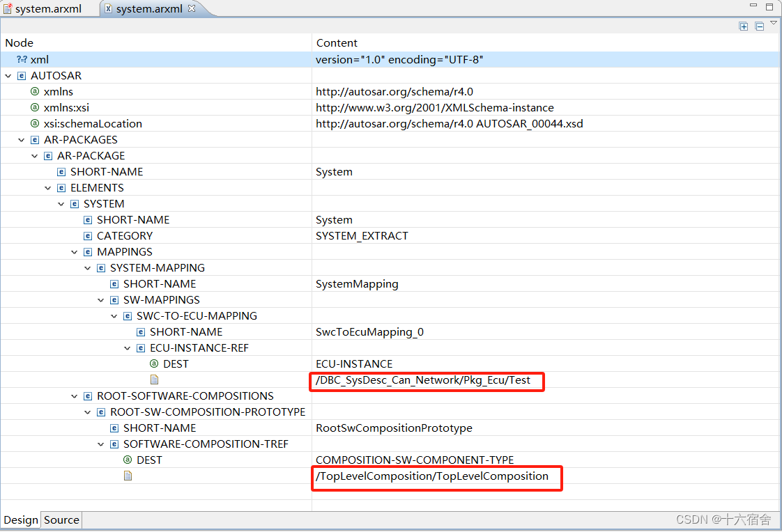Screen dimensions: 782x532
Task: Collapse the SWC-TO-ECU-MAPPING node
Action: (114, 316)
